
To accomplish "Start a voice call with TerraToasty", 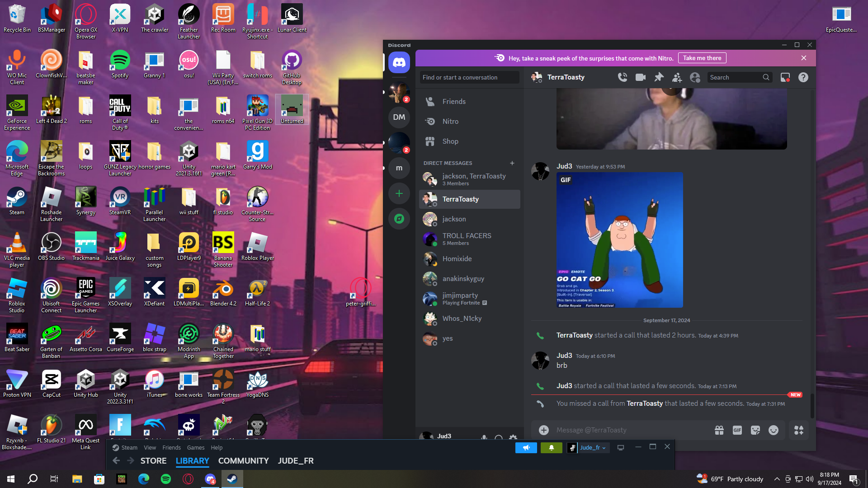I will [623, 77].
